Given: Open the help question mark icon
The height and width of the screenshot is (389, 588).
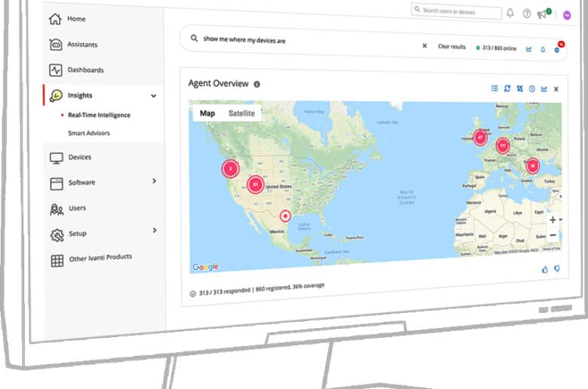Looking at the screenshot, I should tap(527, 14).
